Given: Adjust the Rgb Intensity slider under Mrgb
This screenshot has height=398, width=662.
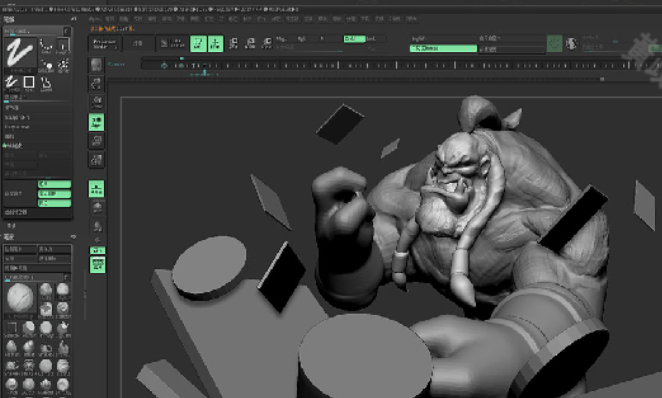Looking at the screenshot, I should tap(309, 49).
